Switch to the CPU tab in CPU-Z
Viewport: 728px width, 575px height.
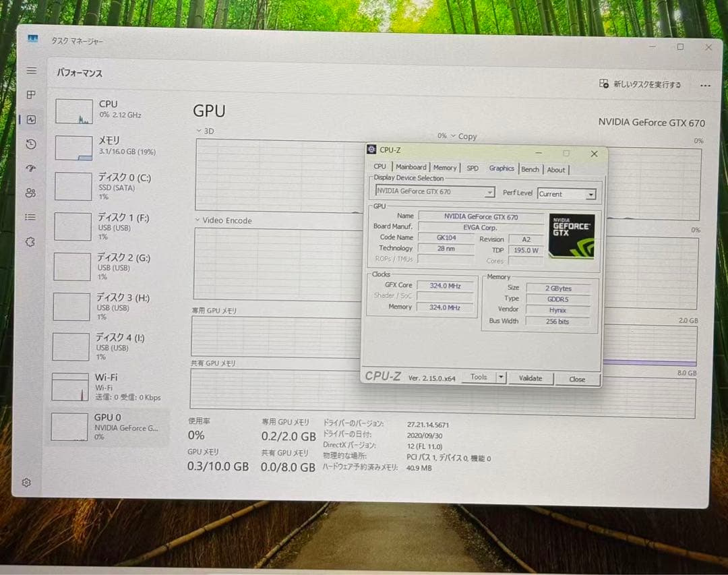[x=380, y=166]
